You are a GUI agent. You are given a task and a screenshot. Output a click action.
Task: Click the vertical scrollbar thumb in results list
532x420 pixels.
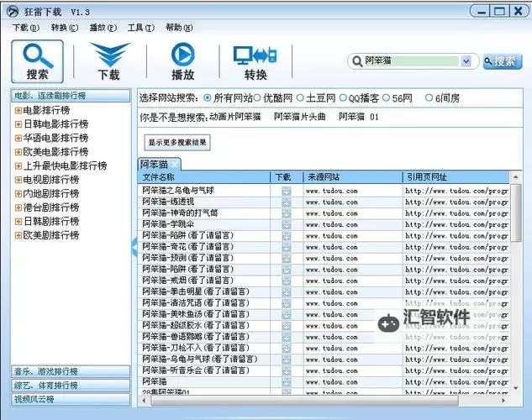tap(516, 213)
